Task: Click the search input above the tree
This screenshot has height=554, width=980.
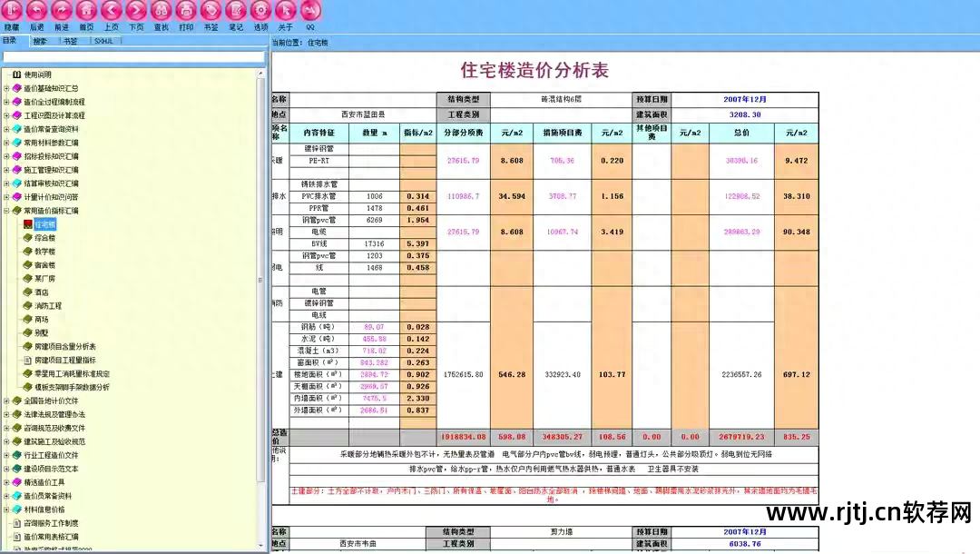Action: pos(133,57)
